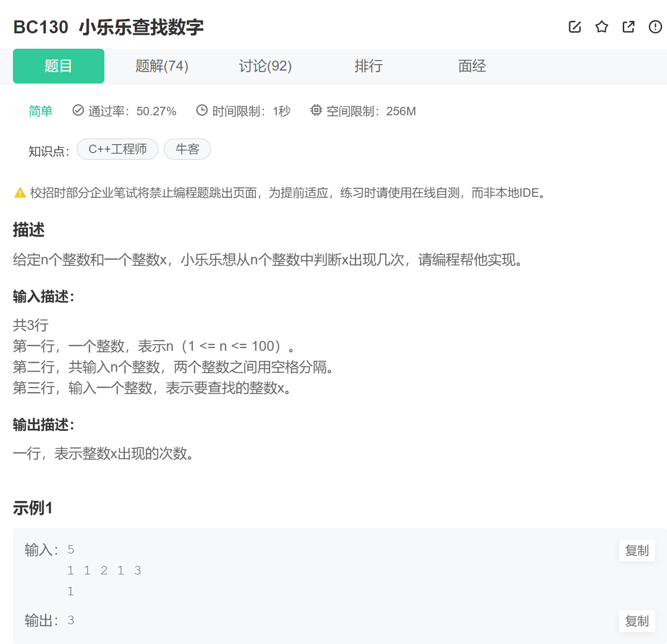Click the 输入描述 heading
This screenshot has width=667, height=644.
click(x=44, y=297)
